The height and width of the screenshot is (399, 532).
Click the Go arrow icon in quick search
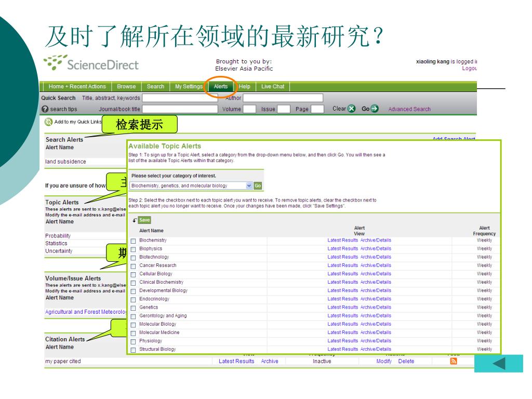point(374,109)
